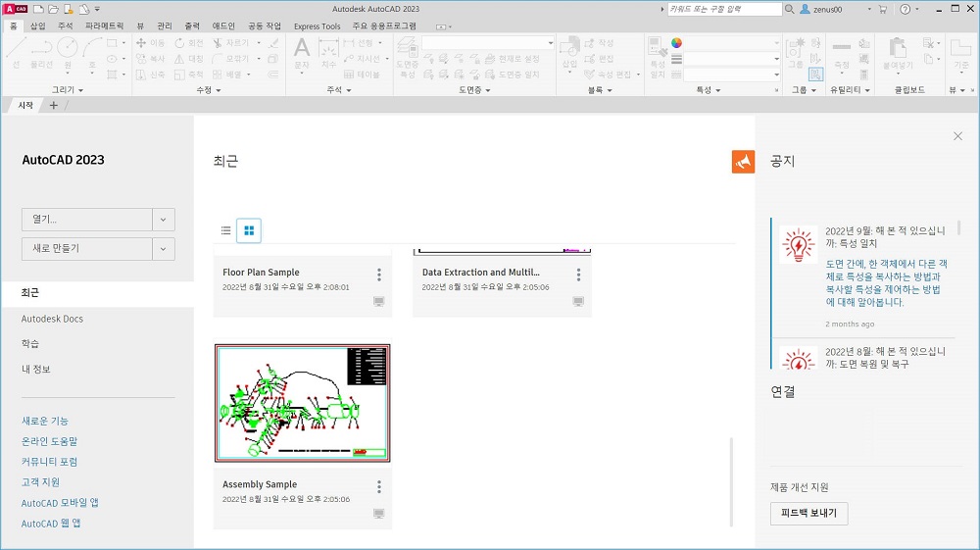Screen dimensions: 980x550
Task: Toggle the highlighted group selection icon
Action: click(815, 74)
